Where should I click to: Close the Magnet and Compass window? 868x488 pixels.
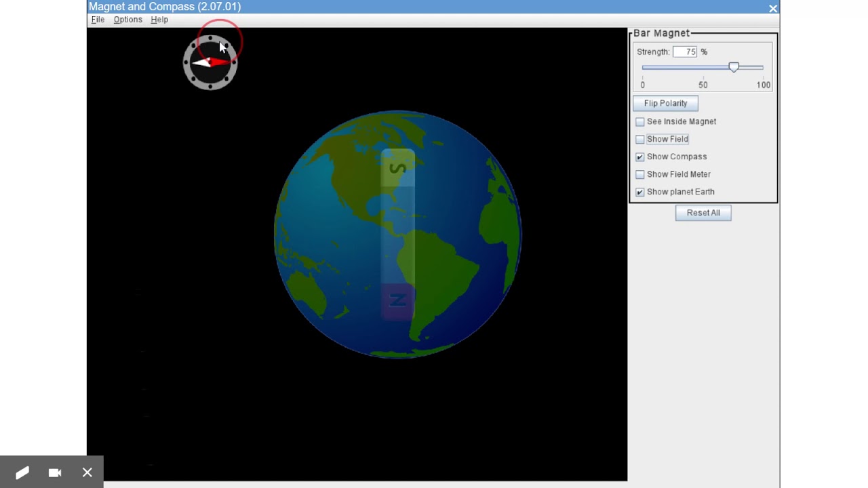(773, 8)
